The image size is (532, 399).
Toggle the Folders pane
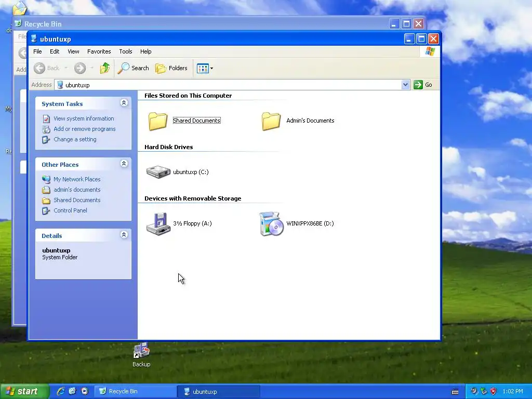(x=171, y=68)
